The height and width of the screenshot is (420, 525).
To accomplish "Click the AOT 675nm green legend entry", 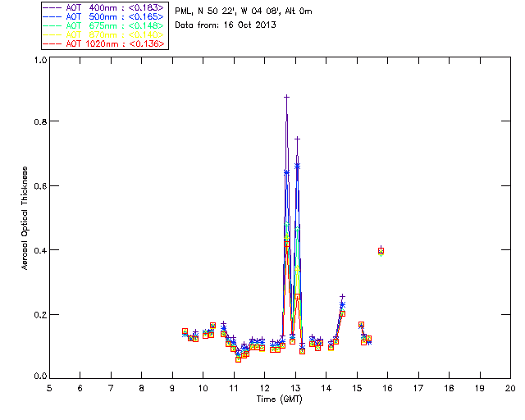I will (x=103, y=25).
